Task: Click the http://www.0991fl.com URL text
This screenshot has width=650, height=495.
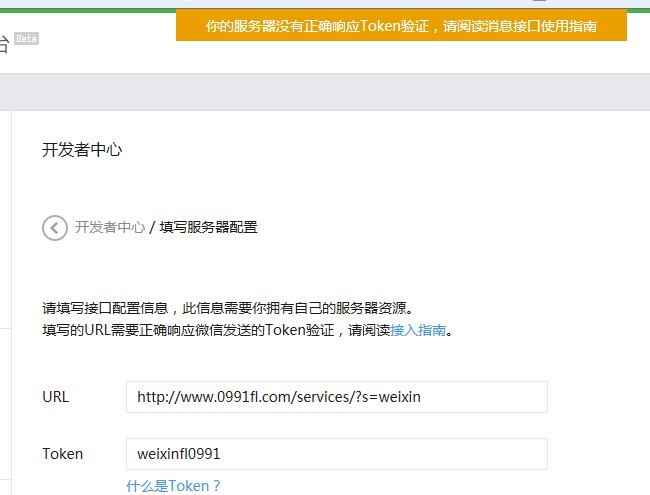Action: click(x=279, y=397)
